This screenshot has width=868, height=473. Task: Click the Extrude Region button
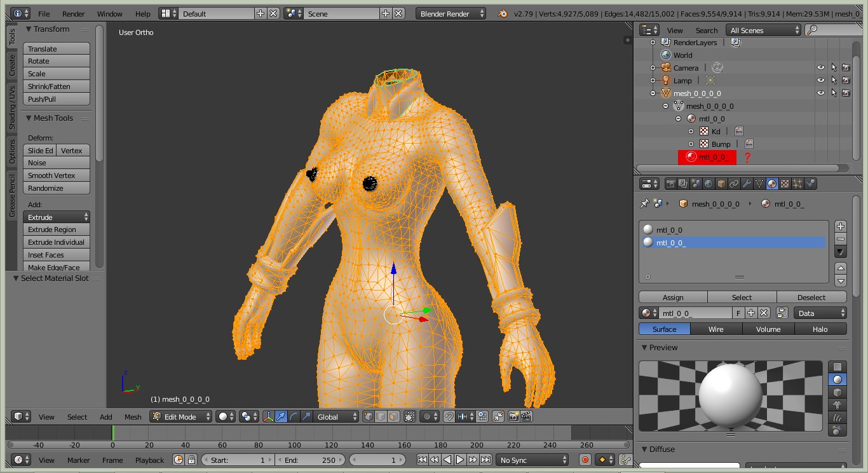pos(57,230)
